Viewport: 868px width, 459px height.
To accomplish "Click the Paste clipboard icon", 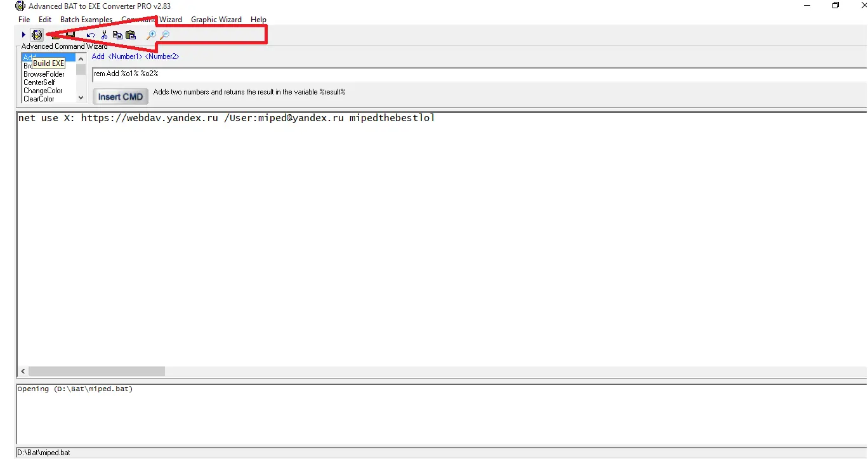I will click(x=131, y=35).
